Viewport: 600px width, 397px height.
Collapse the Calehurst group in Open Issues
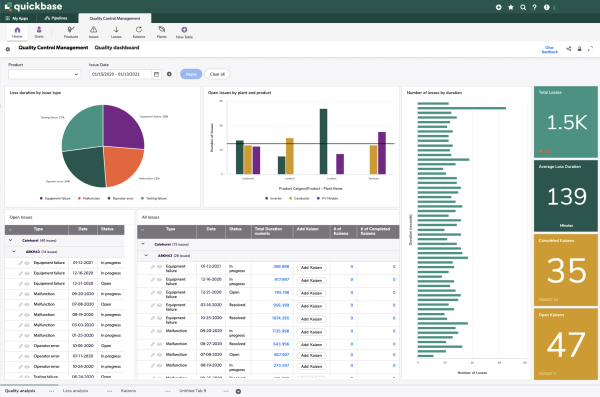(x=11, y=240)
